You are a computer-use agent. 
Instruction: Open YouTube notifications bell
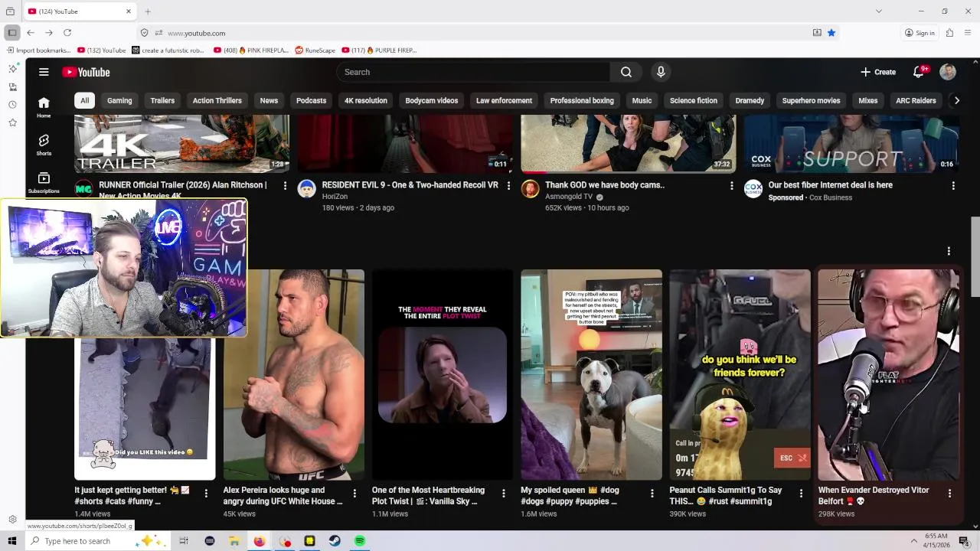pyautogui.click(x=919, y=72)
